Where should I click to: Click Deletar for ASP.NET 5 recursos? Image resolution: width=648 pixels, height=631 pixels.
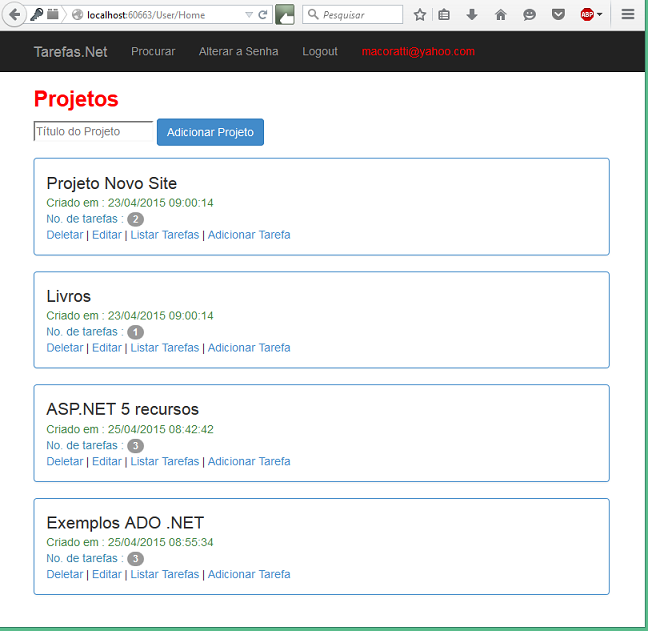[65, 461]
